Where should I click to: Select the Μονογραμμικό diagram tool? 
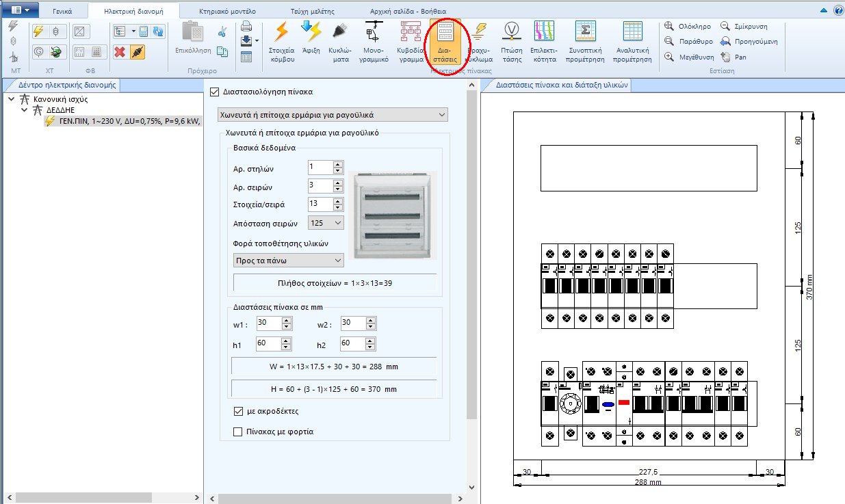point(373,41)
